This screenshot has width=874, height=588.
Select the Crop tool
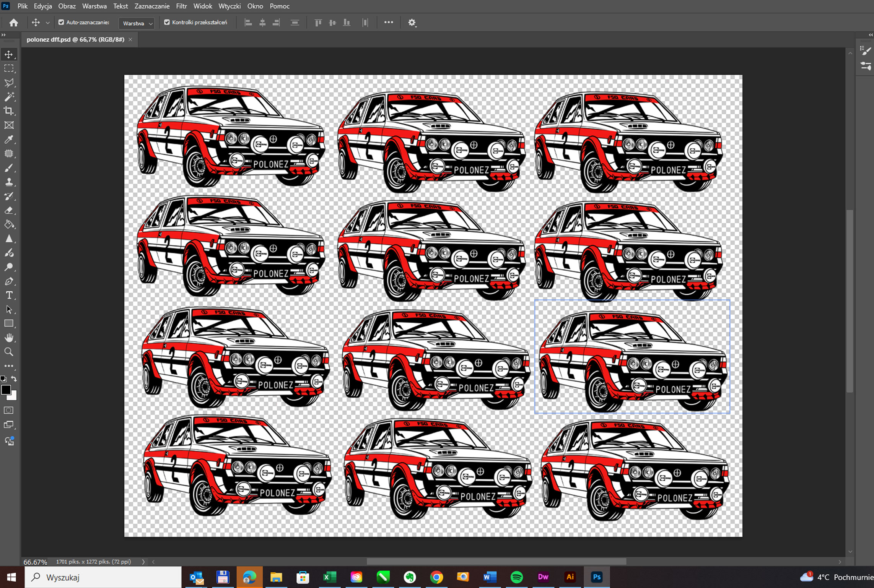(x=9, y=111)
